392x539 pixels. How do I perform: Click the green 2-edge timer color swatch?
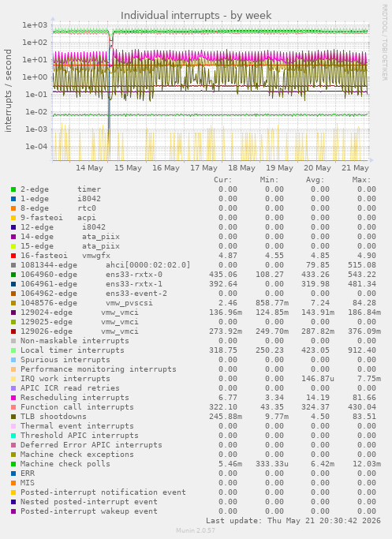(13, 189)
